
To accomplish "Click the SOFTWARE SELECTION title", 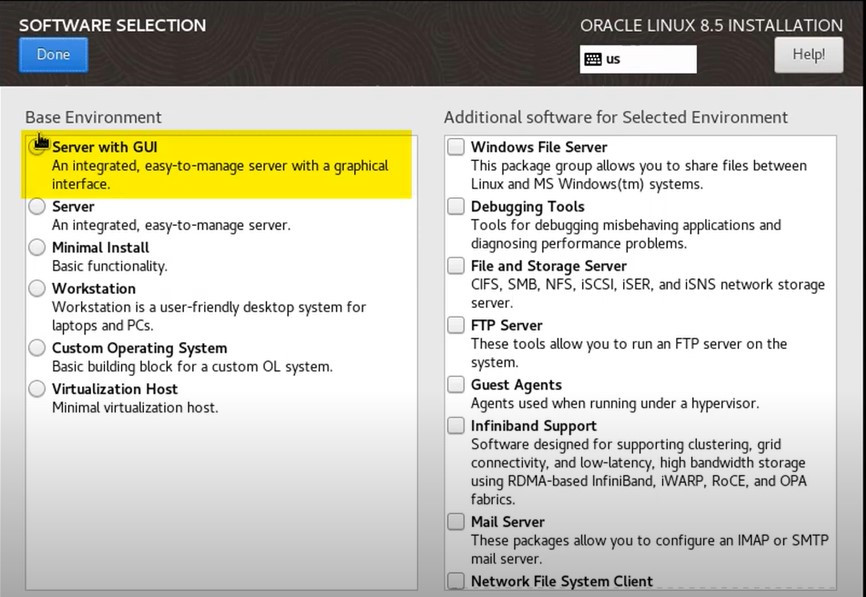I will pos(113,25).
